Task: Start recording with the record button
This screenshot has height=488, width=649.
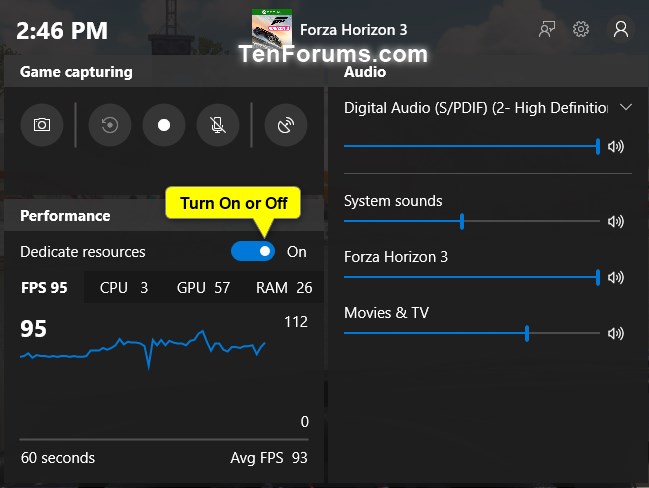Action: tap(164, 125)
